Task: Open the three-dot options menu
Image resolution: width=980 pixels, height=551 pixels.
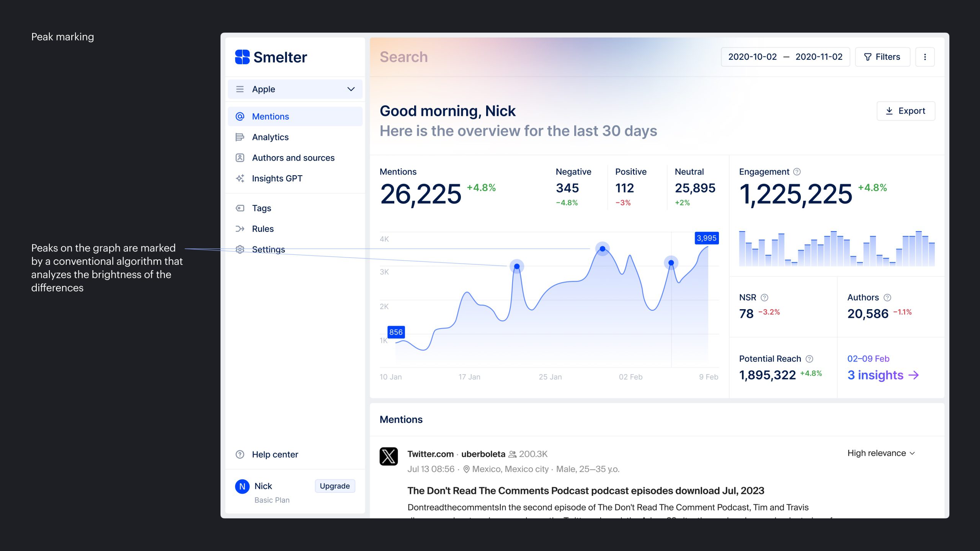Action: point(925,57)
